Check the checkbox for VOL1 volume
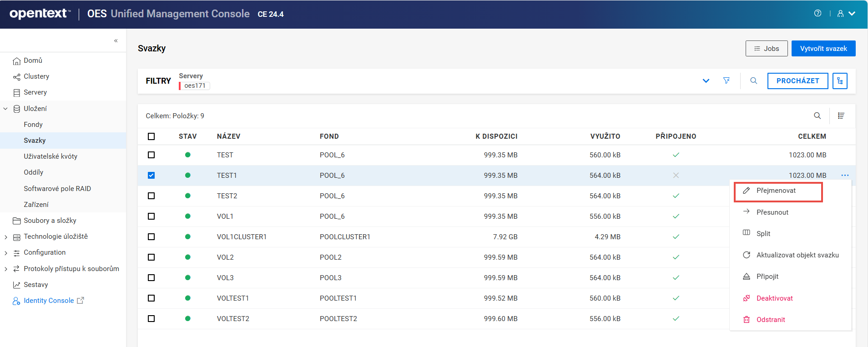Image resolution: width=868 pixels, height=347 pixels. [151, 216]
